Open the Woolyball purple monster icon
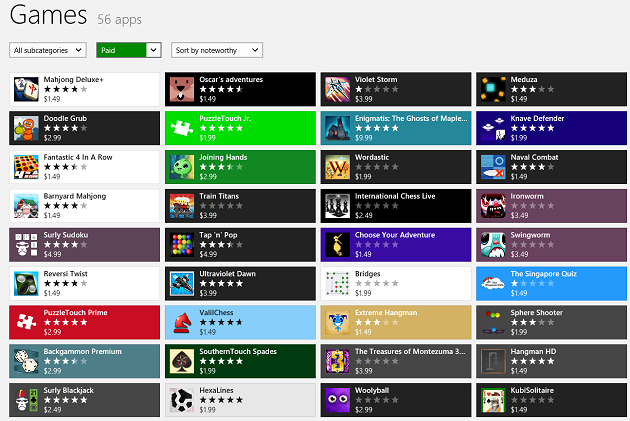This screenshot has width=630, height=421. 338,400
